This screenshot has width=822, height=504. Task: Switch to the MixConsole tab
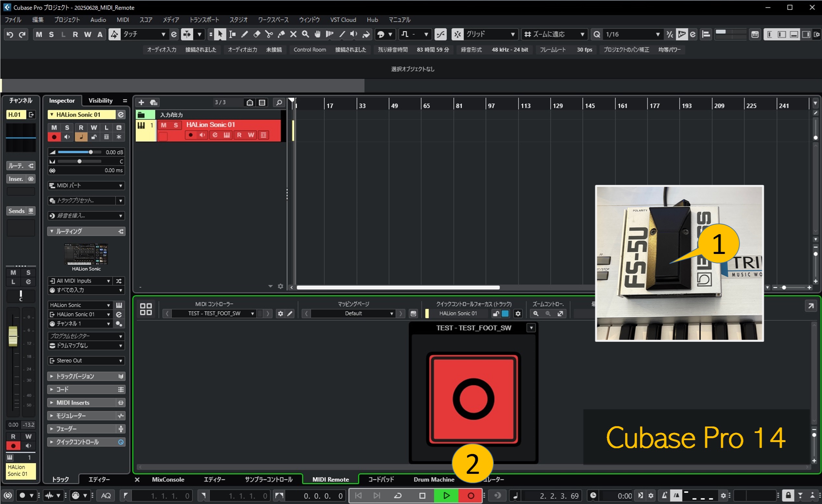click(x=168, y=480)
